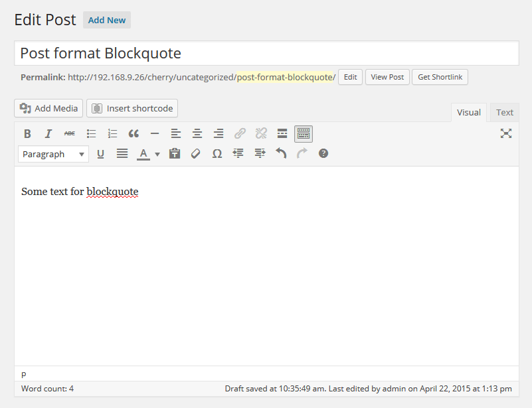Open keyboard shortcuts help icon
Screen dimensions: 532x408
323,153
